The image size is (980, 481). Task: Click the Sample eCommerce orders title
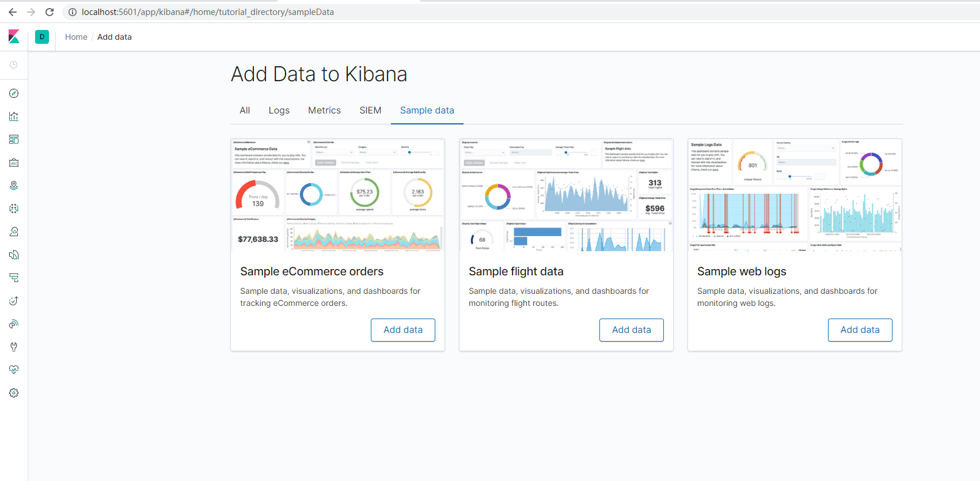pyautogui.click(x=312, y=271)
